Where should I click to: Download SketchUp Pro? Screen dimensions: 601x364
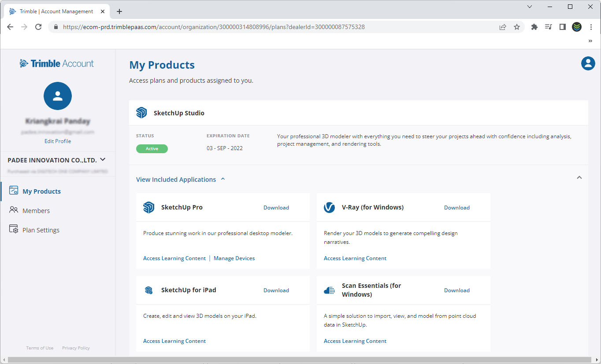click(x=276, y=207)
